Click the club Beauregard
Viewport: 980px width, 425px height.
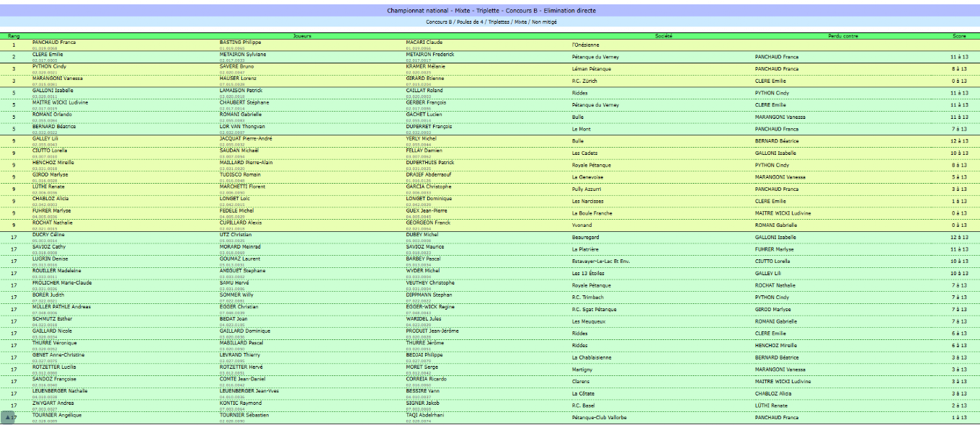[587, 237]
